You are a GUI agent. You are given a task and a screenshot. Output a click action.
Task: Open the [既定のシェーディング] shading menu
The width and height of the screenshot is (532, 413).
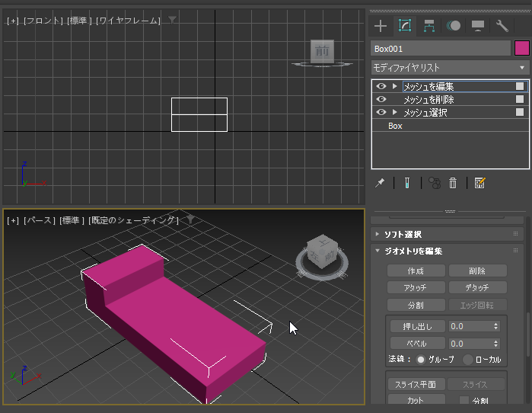tap(134, 220)
